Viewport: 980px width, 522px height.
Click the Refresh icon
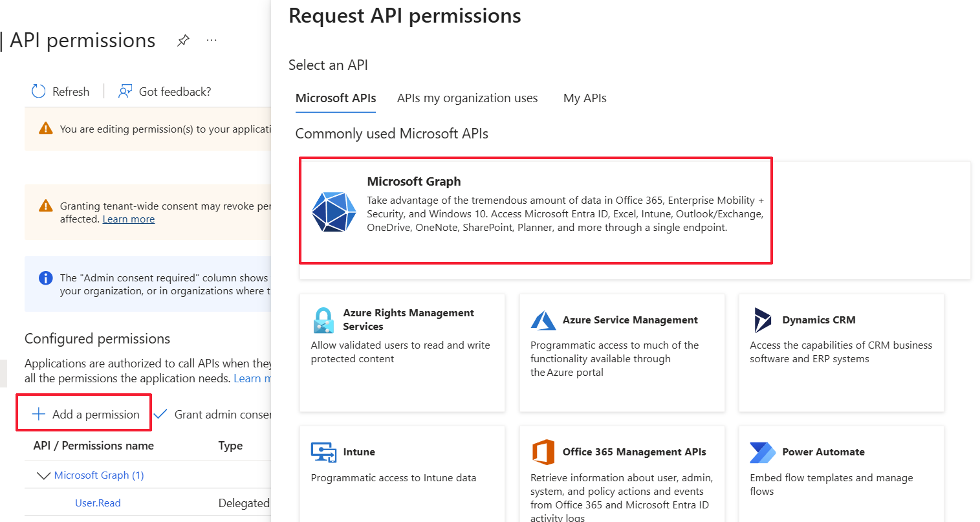(39, 91)
